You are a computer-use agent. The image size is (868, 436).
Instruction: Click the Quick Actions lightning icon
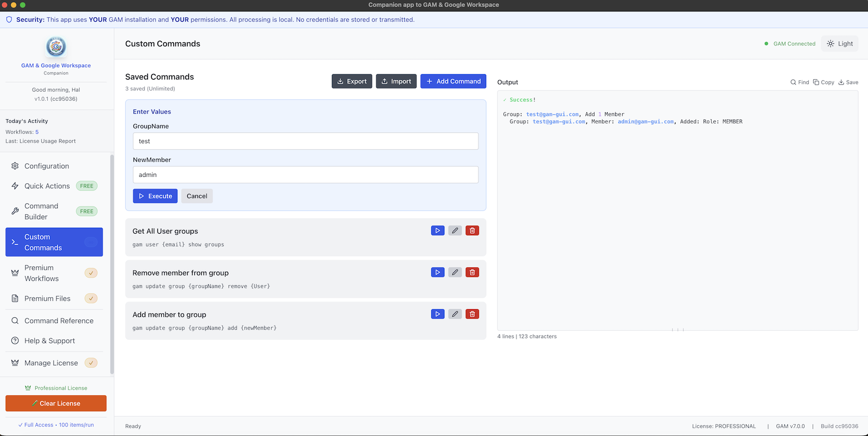click(15, 186)
